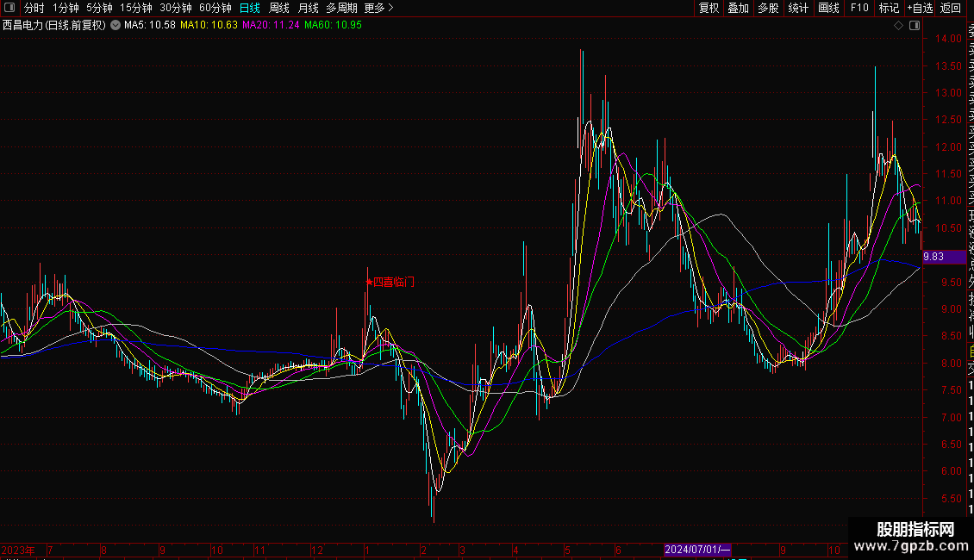Open 多周期 multi-period view
The height and width of the screenshot is (560, 974).
(341, 8)
